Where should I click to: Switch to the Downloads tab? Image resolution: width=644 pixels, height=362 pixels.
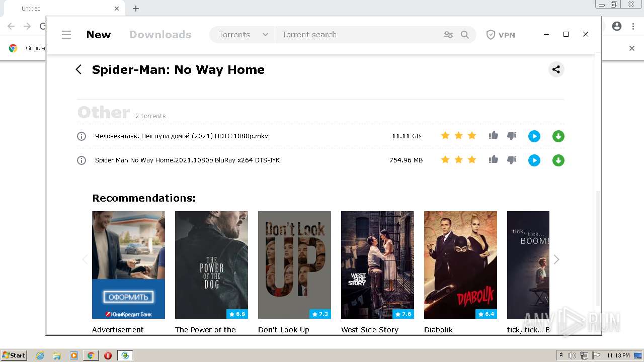pyautogui.click(x=160, y=35)
